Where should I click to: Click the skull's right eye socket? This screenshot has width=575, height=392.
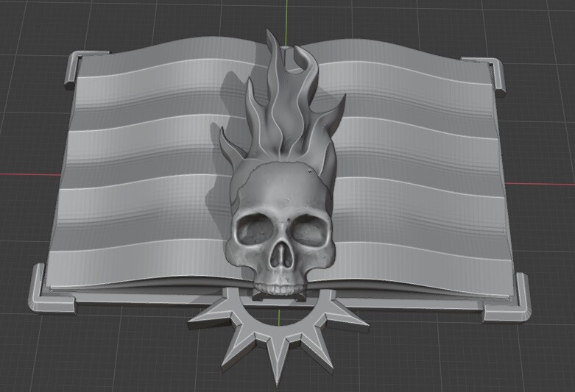309,231
